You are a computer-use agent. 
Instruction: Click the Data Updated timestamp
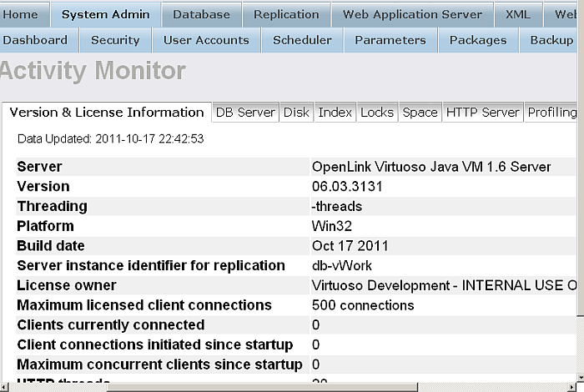(111, 138)
